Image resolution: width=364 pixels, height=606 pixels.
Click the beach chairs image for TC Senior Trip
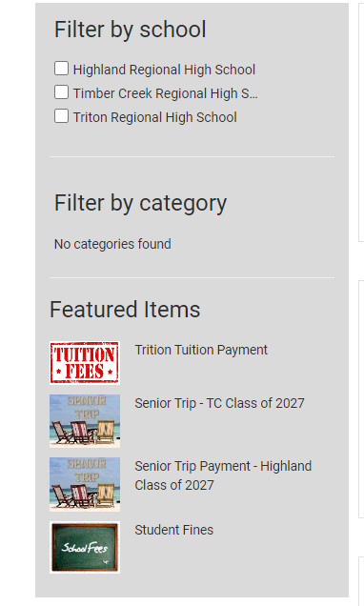pos(85,421)
